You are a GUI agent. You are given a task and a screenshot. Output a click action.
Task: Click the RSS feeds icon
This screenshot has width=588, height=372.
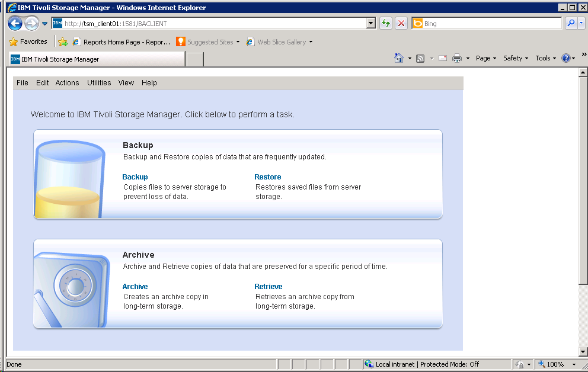[x=420, y=58]
